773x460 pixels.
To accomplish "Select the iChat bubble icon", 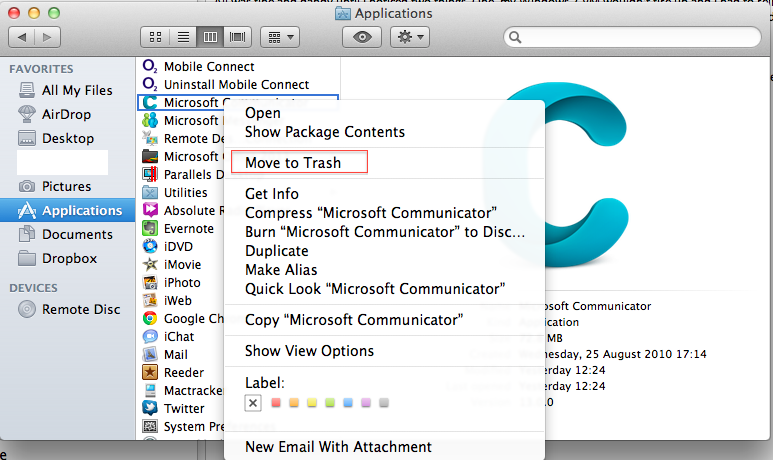I will [150, 336].
